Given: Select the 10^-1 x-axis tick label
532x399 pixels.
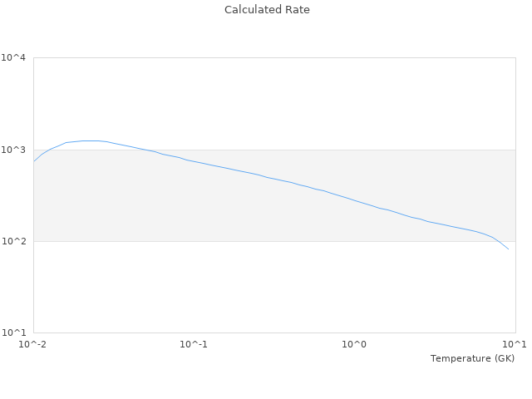Looking at the screenshot, I should (x=194, y=344).
